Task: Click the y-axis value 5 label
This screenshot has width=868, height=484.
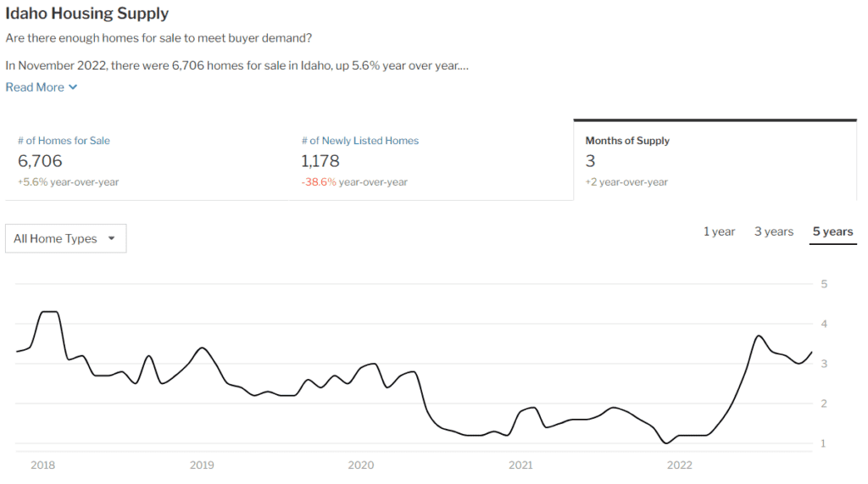Action: tap(824, 284)
